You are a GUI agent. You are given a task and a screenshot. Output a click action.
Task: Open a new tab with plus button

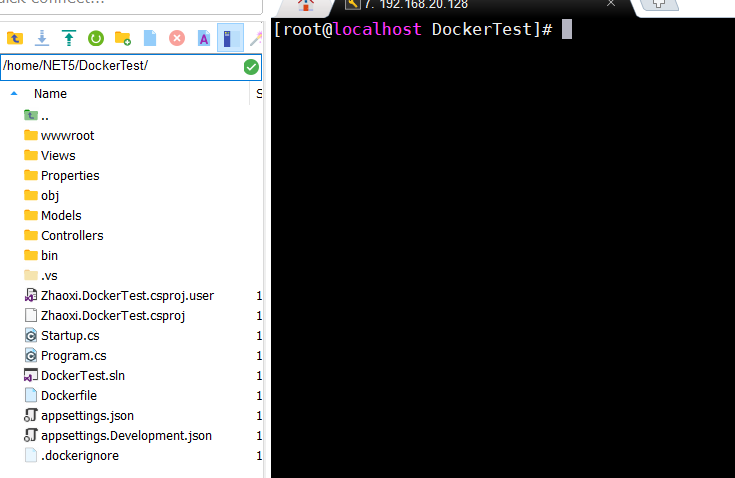657,5
